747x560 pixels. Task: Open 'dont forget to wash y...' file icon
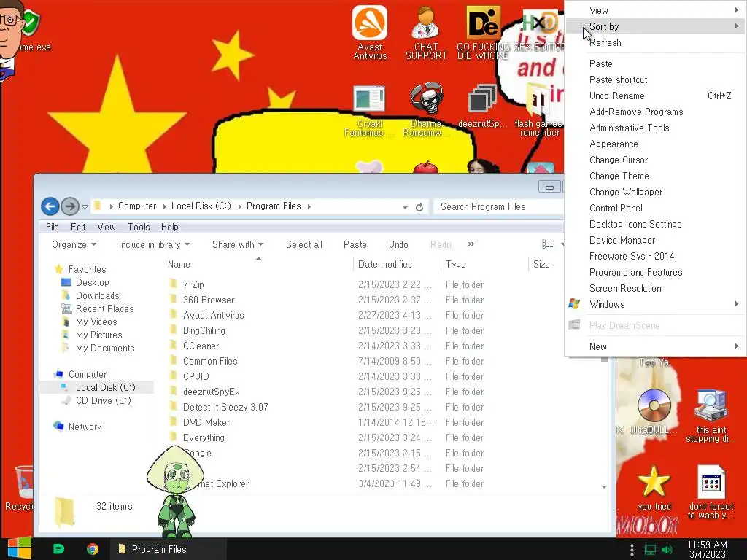pyautogui.click(x=711, y=491)
